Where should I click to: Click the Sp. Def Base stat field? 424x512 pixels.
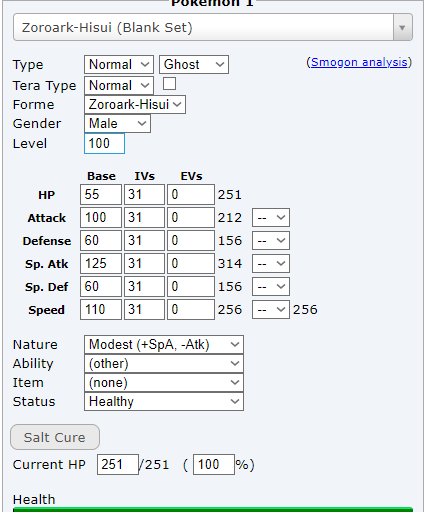101,286
